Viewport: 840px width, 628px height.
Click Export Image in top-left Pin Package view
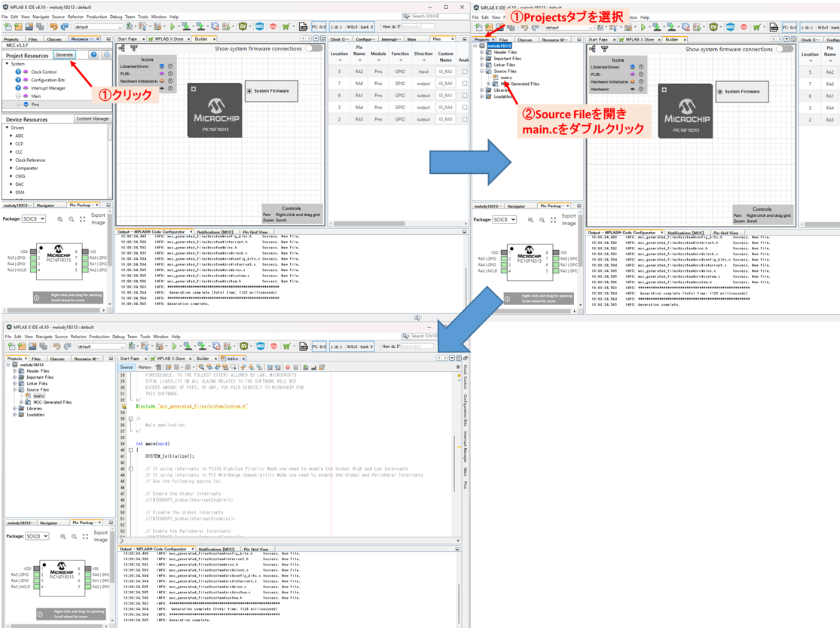[x=99, y=219]
